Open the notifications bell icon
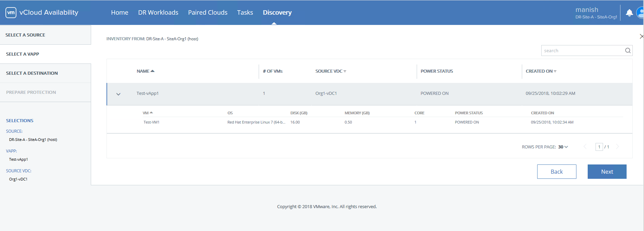This screenshot has height=231, width=644. tap(629, 13)
